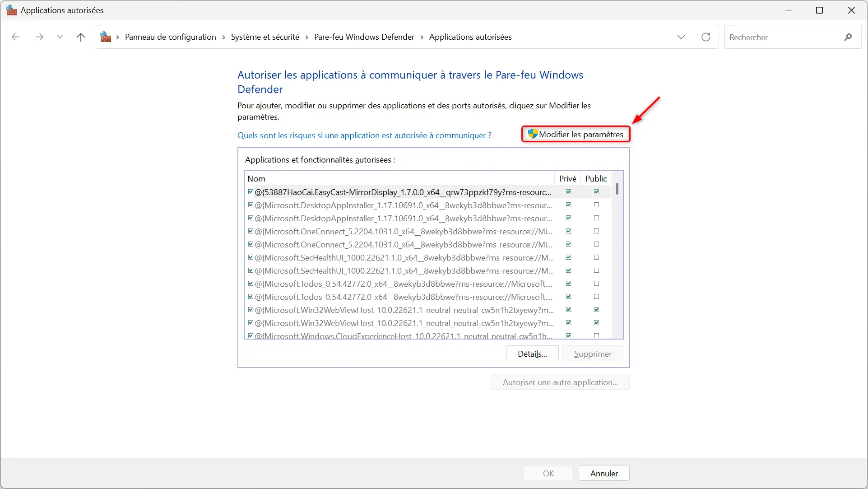
Task: Expand chevron after Panneau de configuration
Action: click(223, 37)
